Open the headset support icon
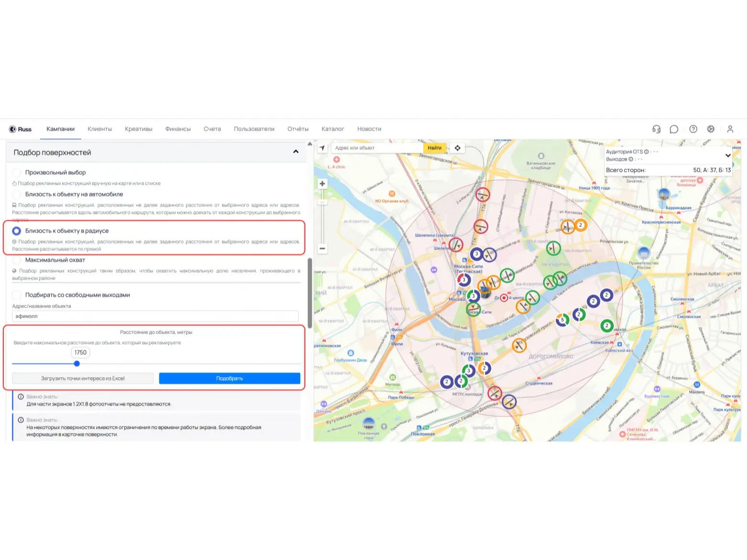Image resolution: width=747 pixels, height=560 pixels. tap(656, 129)
